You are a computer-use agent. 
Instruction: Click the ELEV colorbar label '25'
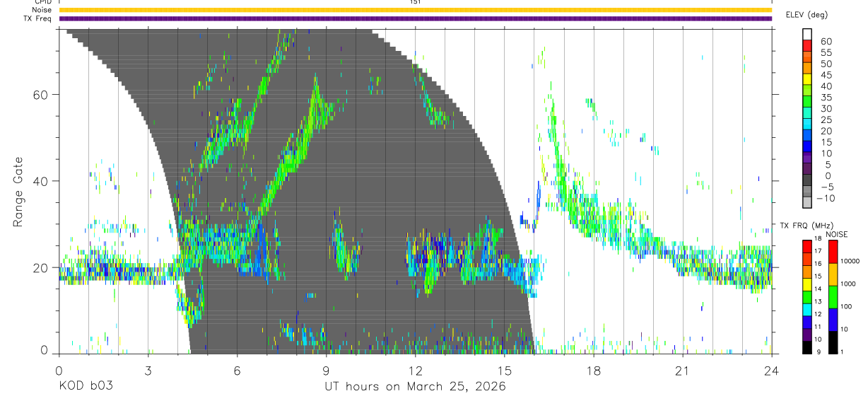(826, 120)
